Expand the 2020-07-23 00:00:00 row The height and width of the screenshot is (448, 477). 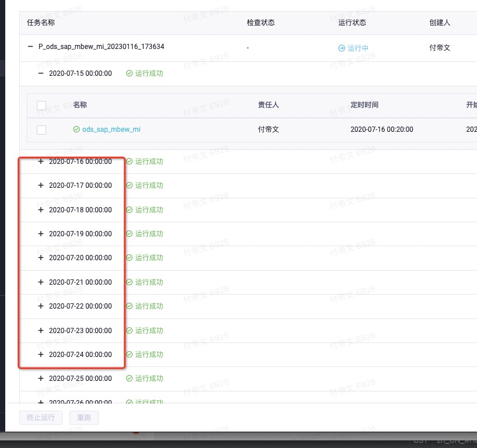click(41, 330)
